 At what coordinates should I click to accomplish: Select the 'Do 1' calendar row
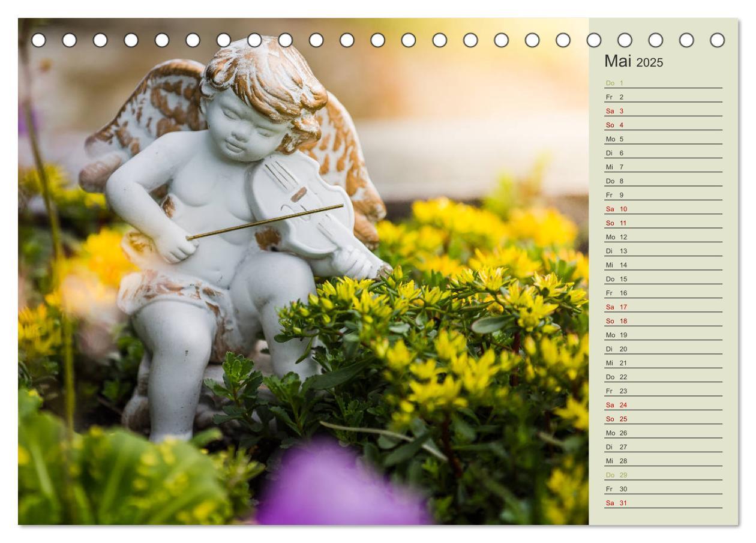pyautogui.click(x=663, y=83)
